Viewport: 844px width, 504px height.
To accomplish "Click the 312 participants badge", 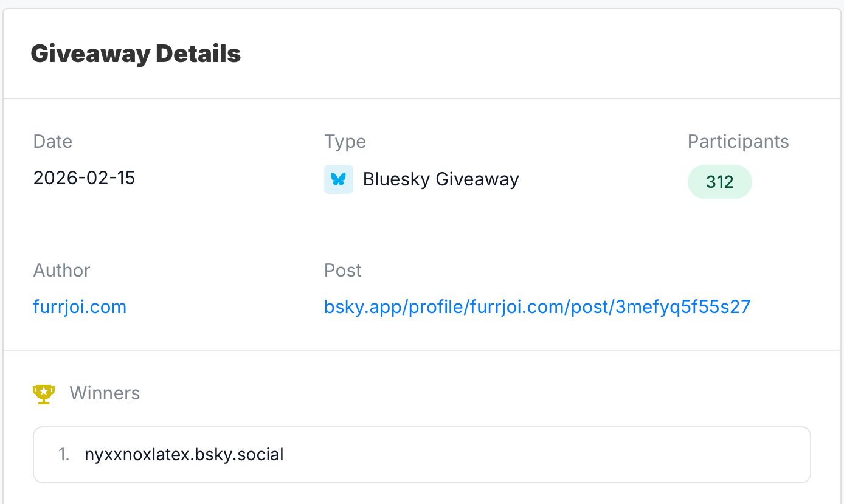I will click(719, 182).
